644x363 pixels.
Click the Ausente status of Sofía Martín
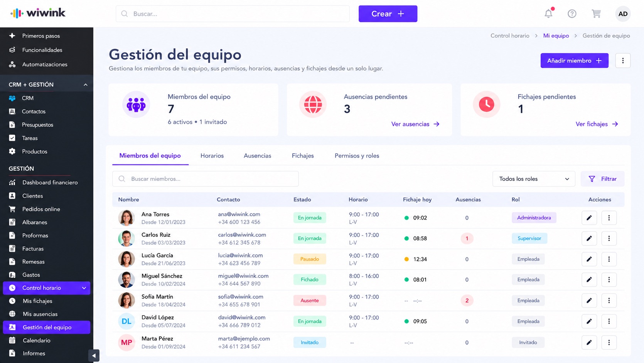pyautogui.click(x=310, y=301)
